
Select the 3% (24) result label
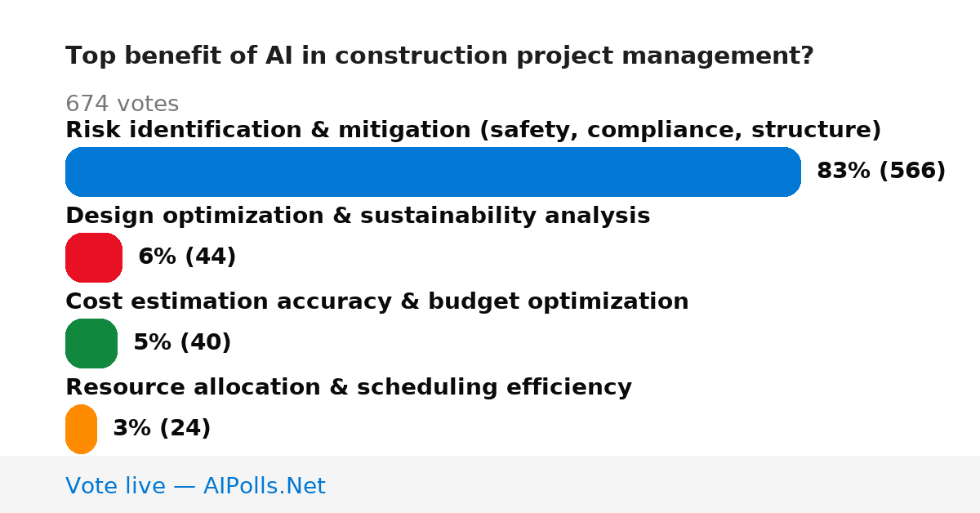162,428
